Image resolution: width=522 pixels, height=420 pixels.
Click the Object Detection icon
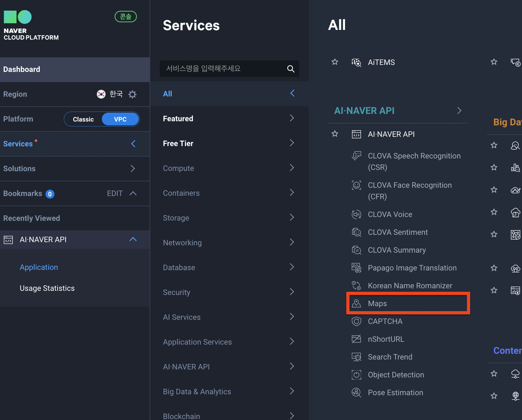(x=356, y=375)
